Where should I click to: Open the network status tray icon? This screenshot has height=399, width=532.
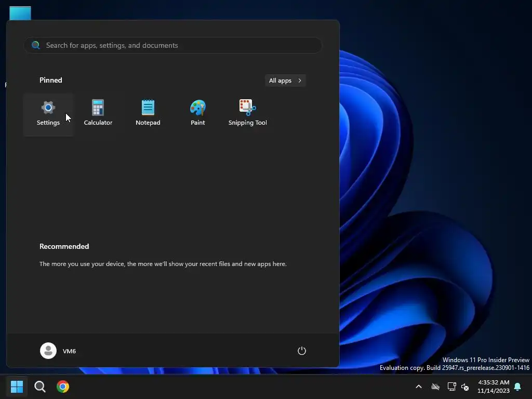[x=451, y=387]
